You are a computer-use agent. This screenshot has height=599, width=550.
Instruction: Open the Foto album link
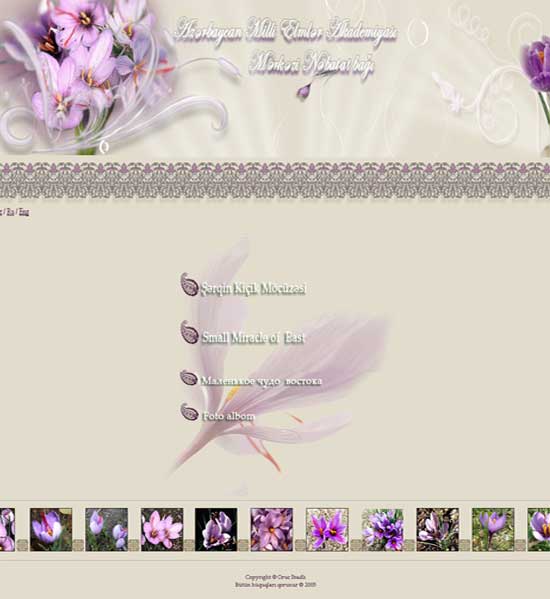(228, 416)
